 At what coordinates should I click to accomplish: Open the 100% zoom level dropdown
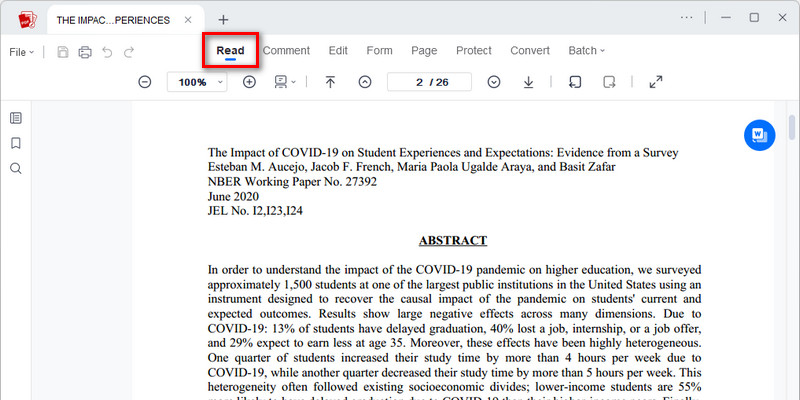197,82
